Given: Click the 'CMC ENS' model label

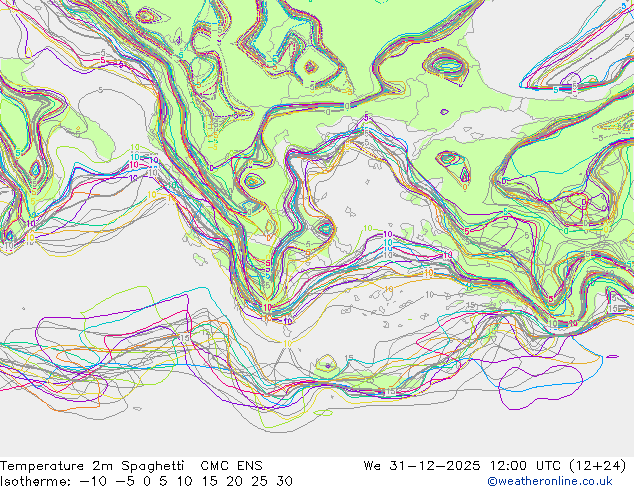Looking at the screenshot, I should (231, 466).
